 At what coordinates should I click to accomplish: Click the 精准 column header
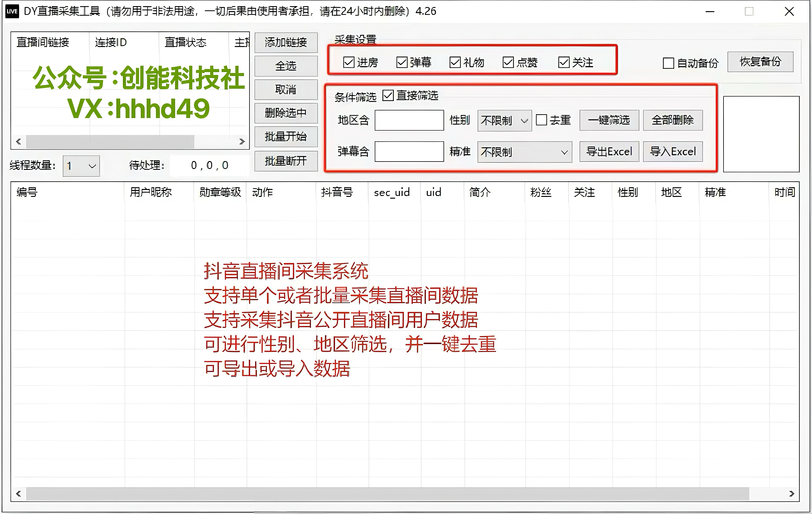tap(734, 192)
